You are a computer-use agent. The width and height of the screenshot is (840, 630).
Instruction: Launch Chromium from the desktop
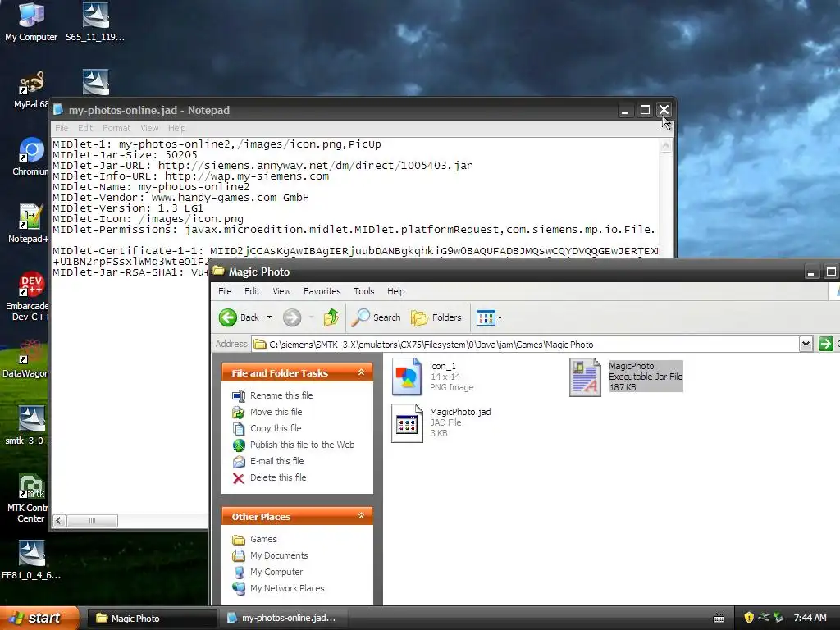click(30, 157)
